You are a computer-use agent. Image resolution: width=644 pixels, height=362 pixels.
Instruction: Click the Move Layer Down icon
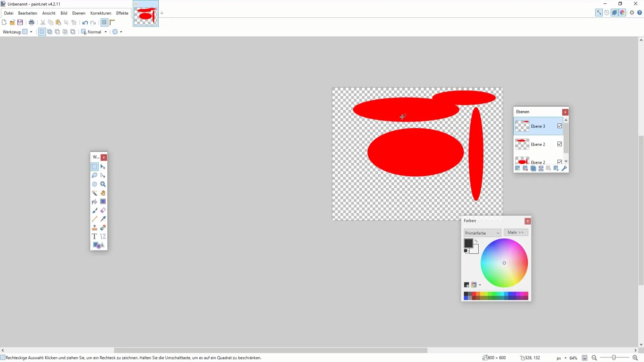556,168
